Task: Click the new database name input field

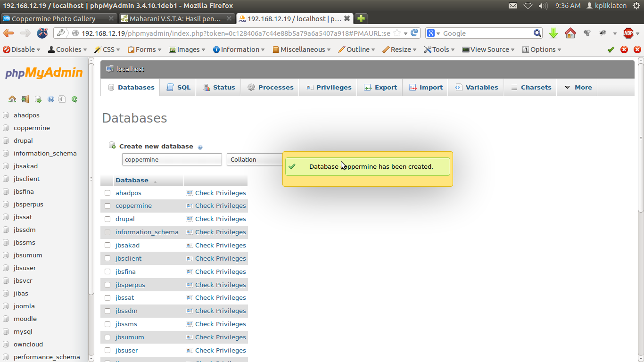Action: [172, 159]
